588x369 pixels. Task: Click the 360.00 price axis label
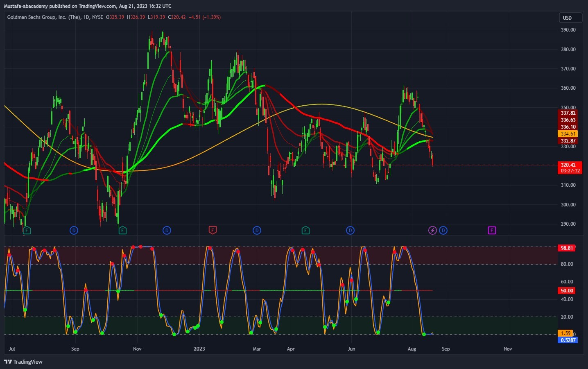pos(568,88)
